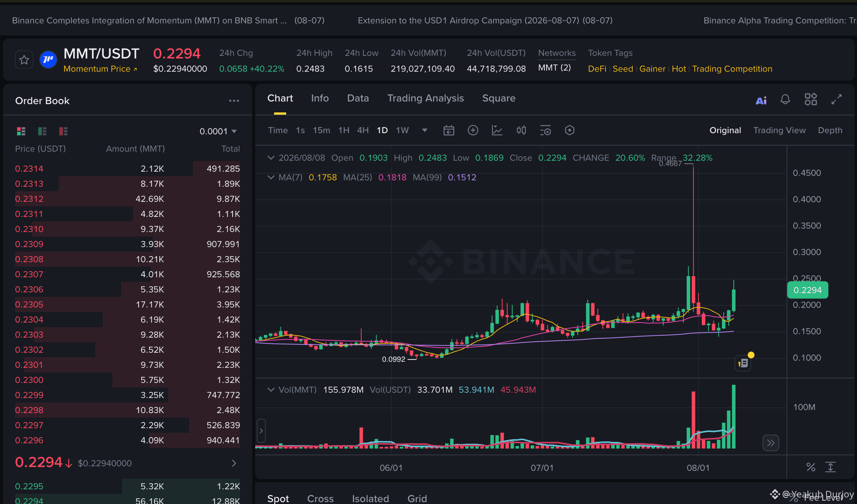Collapse the MA indicators legend

coord(271,177)
